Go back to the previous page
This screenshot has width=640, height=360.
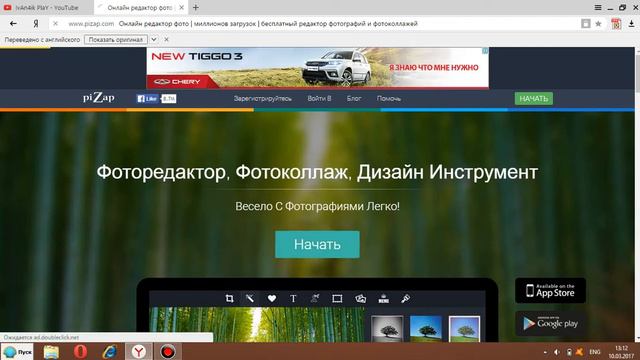pos(13,24)
